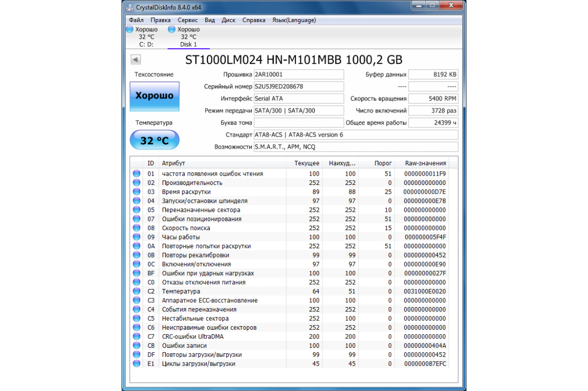
Task: Click status orb for BF shock errors row
Action: point(136,273)
